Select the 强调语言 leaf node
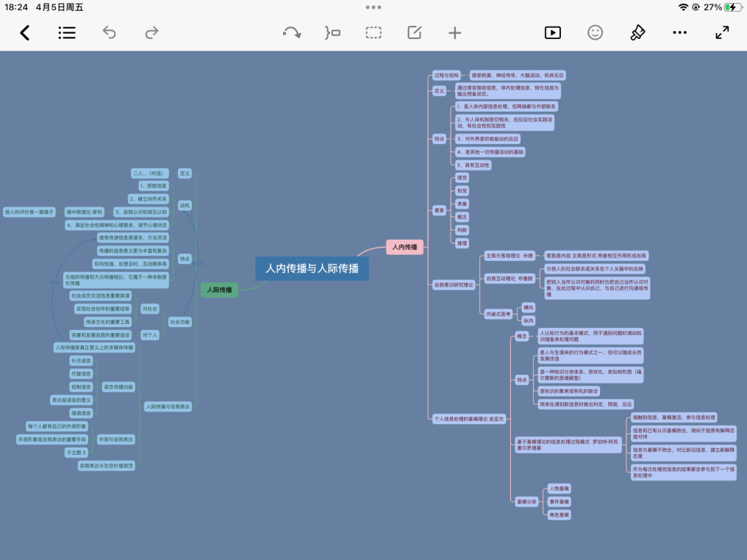The image size is (747, 560). coord(81,413)
